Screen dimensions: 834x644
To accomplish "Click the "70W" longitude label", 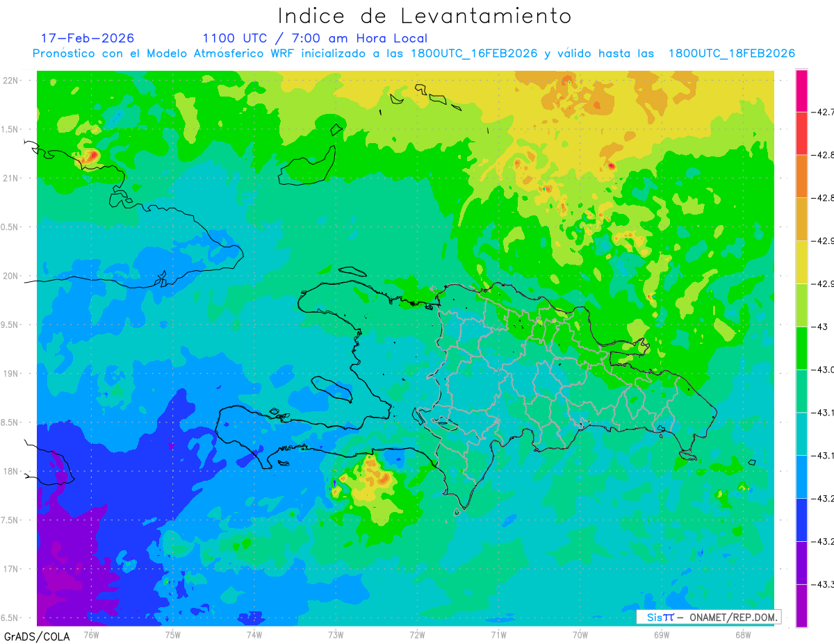I will pyautogui.click(x=580, y=635).
